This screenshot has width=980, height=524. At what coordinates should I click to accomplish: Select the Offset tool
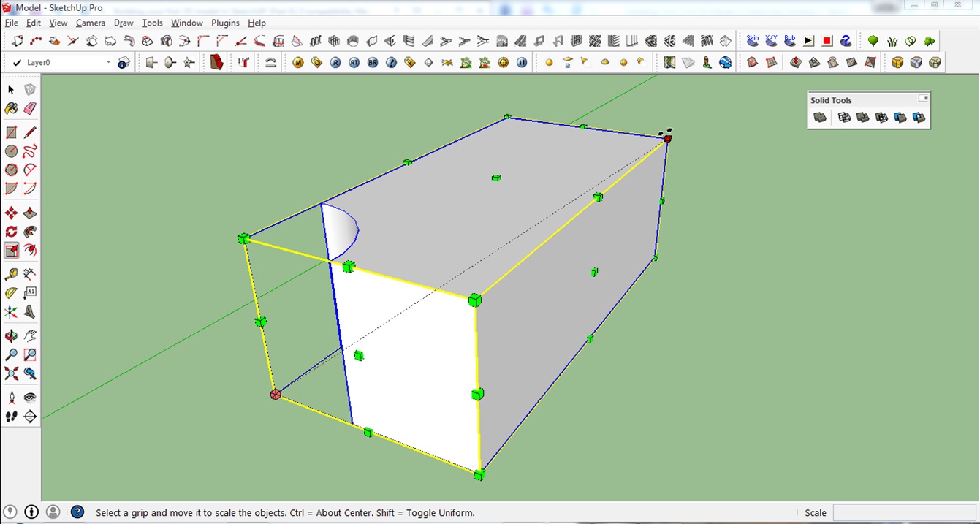click(30, 249)
